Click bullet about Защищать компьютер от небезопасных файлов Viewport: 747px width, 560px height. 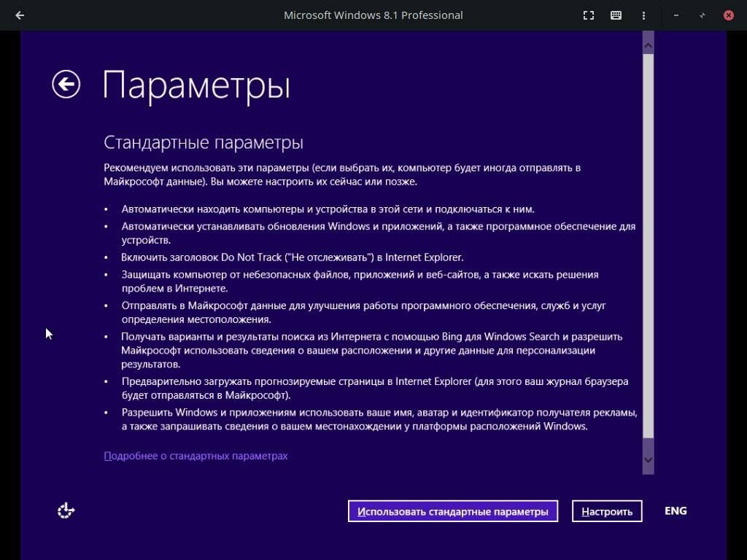point(360,281)
